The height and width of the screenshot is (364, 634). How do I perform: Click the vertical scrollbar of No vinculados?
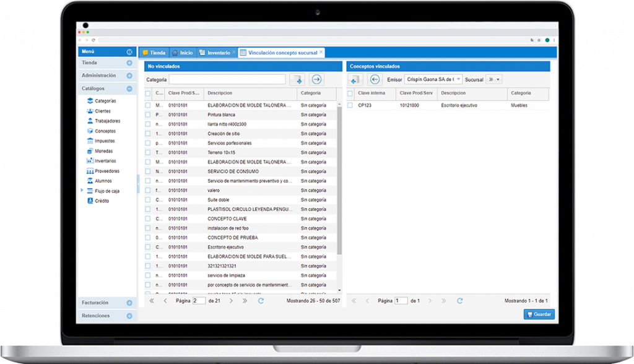[x=339, y=186]
